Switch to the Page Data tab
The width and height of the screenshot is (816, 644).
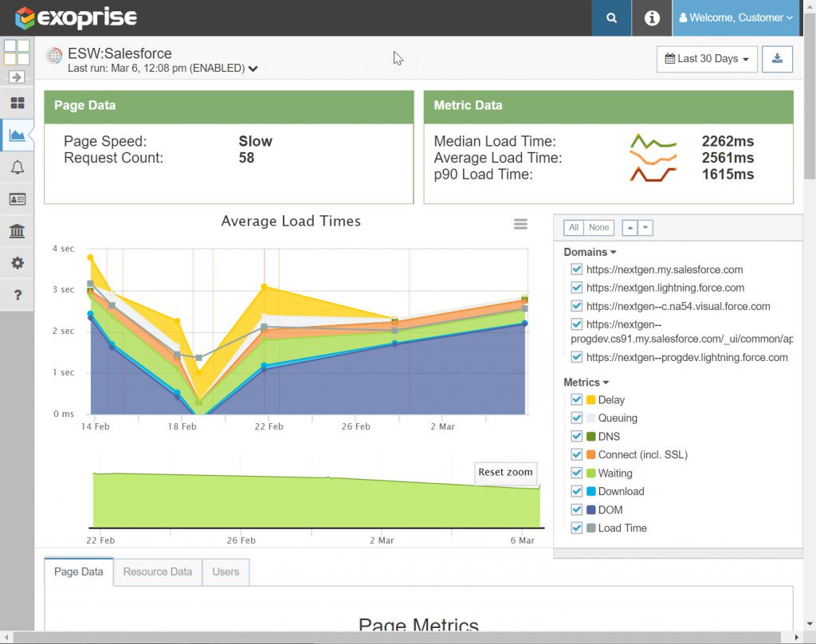79,571
